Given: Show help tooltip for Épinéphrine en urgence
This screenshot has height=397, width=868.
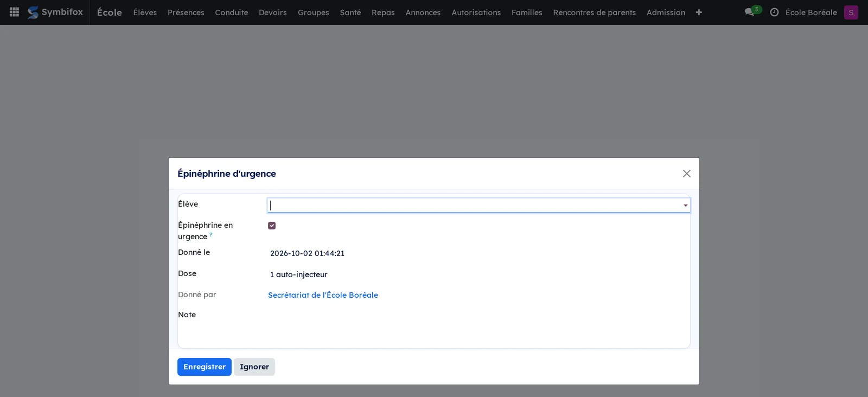Looking at the screenshot, I should pos(211,235).
